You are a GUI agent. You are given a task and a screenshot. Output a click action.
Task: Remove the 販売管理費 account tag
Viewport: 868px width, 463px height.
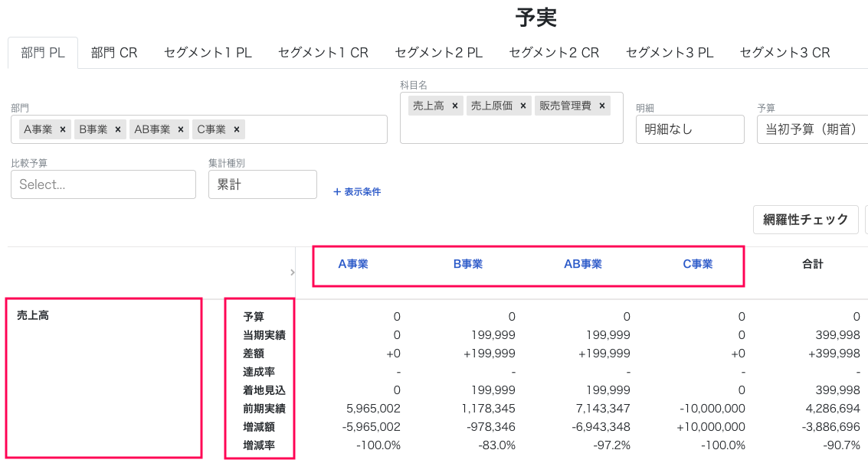point(602,106)
